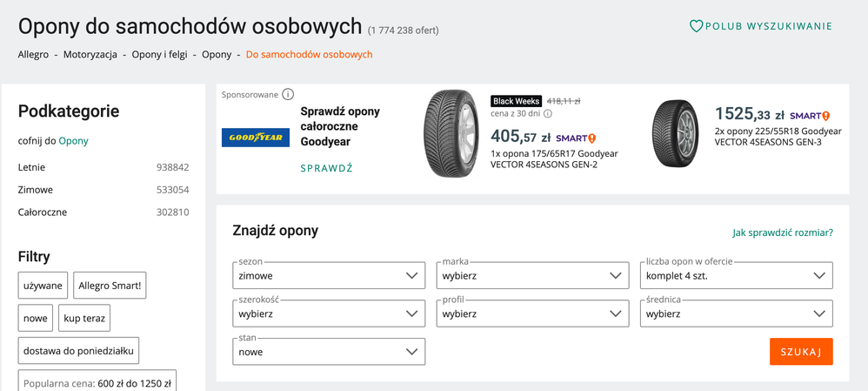
Task: Open the Goodyear Vector 4Seasons Gen-2 tire image
Action: tap(451, 133)
